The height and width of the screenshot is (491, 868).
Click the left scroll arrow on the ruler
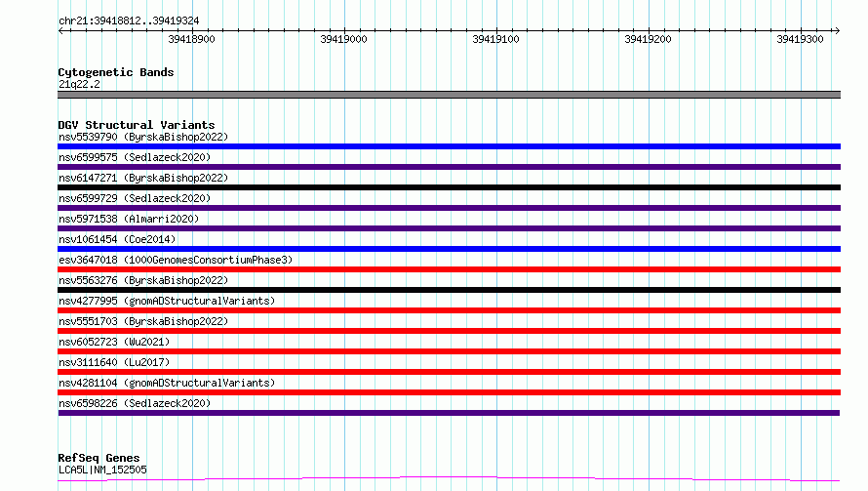[x=60, y=30]
